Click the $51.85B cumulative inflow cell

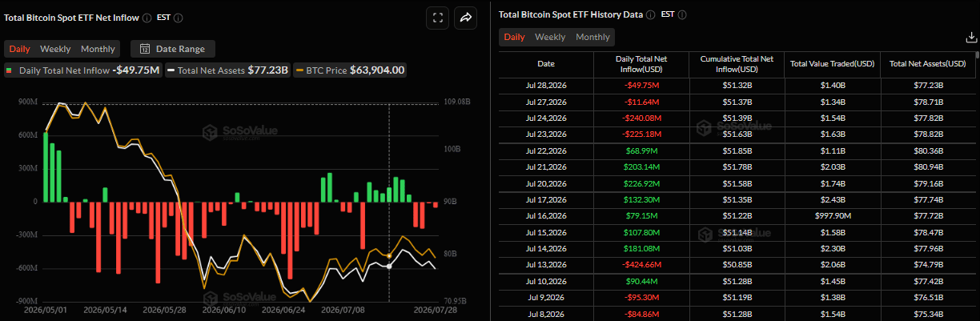pos(736,150)
